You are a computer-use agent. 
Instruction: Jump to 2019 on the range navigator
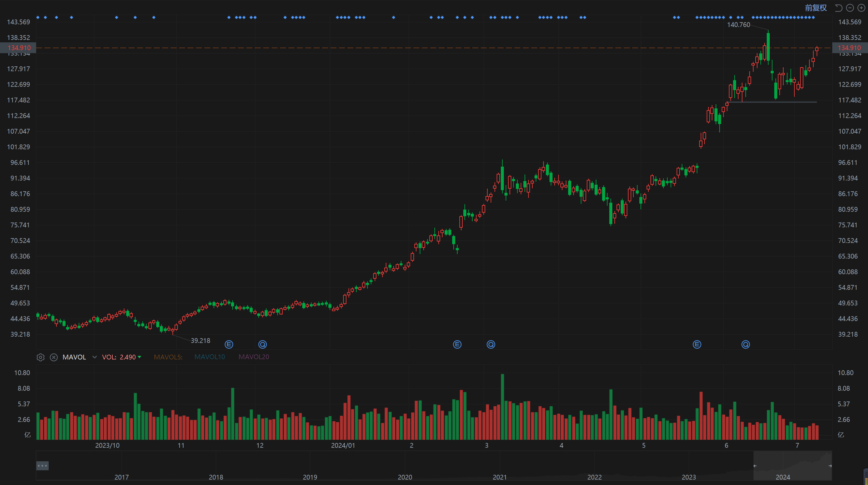[310, 477]
